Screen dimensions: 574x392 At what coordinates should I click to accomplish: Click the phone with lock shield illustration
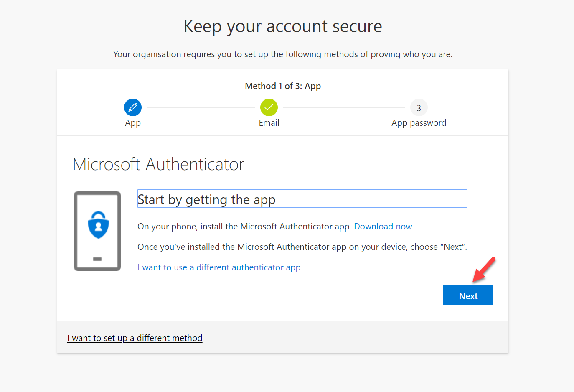coord(97,231)
